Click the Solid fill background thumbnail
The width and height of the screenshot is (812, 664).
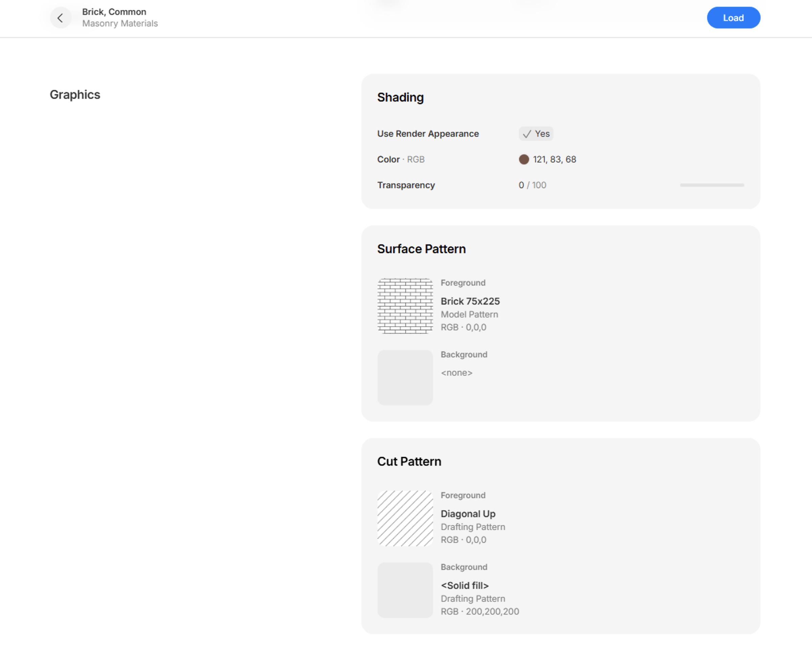405,590
